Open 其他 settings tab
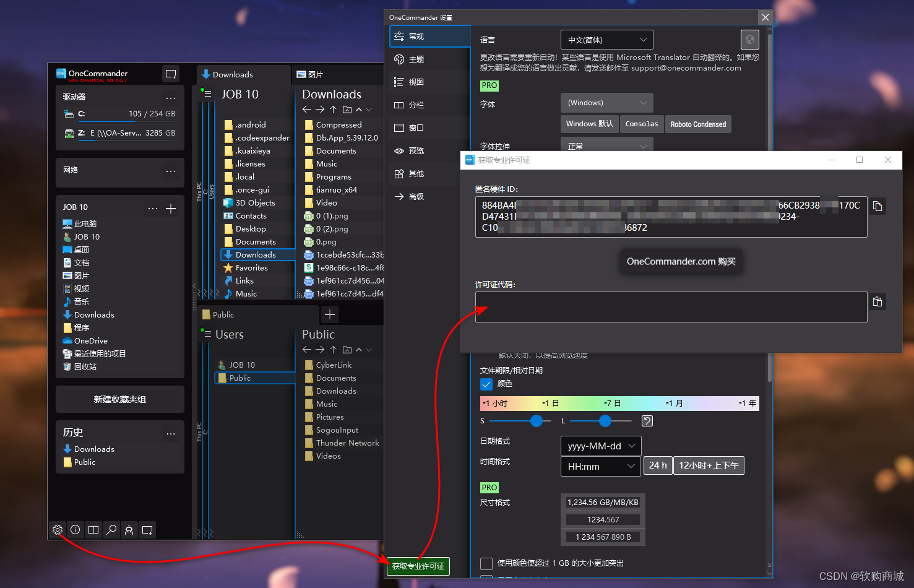 click(429, 174)
